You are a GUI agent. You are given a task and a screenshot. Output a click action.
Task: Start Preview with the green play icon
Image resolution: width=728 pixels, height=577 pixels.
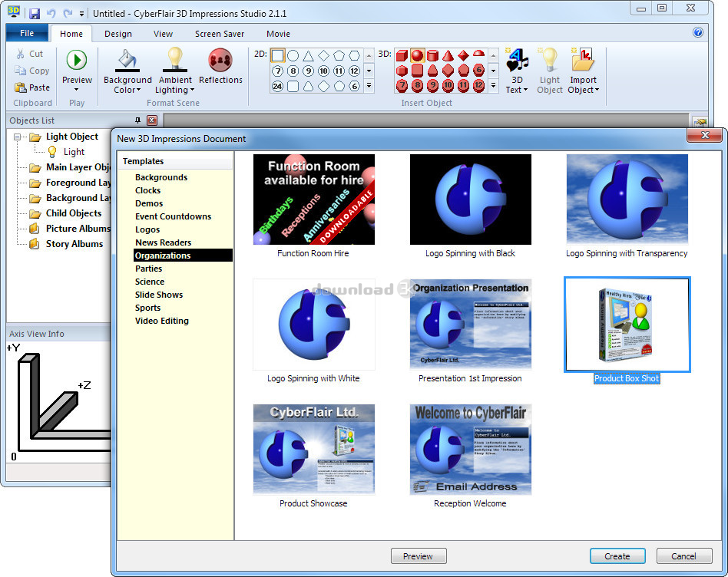click(77, 60)
